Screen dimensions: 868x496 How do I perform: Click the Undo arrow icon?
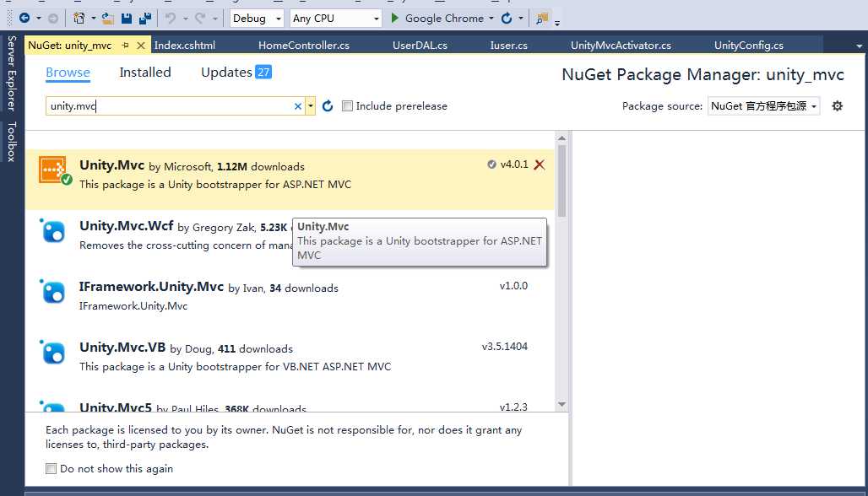pos(171,19)
